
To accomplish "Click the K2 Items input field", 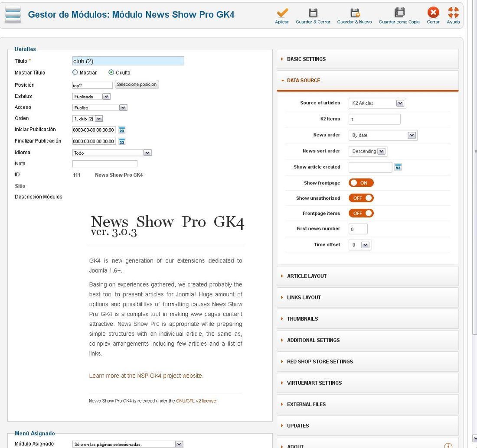I will click(375, 119).
